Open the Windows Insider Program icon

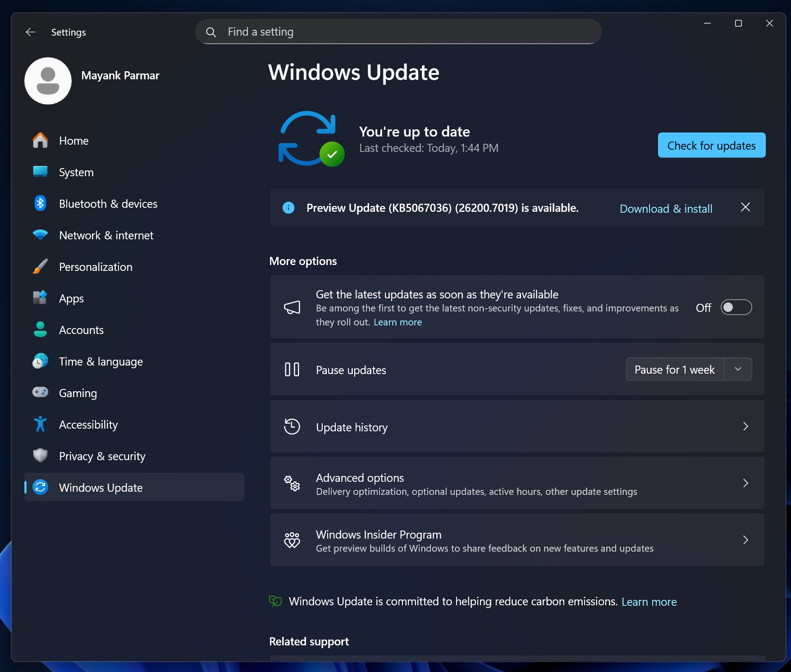pyautogui.click(x=292, y=540)
